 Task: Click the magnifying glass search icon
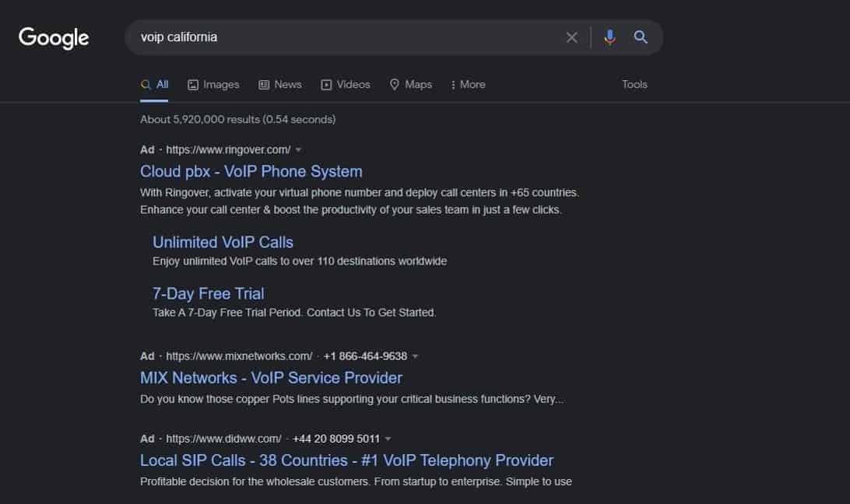pos(640,37)
